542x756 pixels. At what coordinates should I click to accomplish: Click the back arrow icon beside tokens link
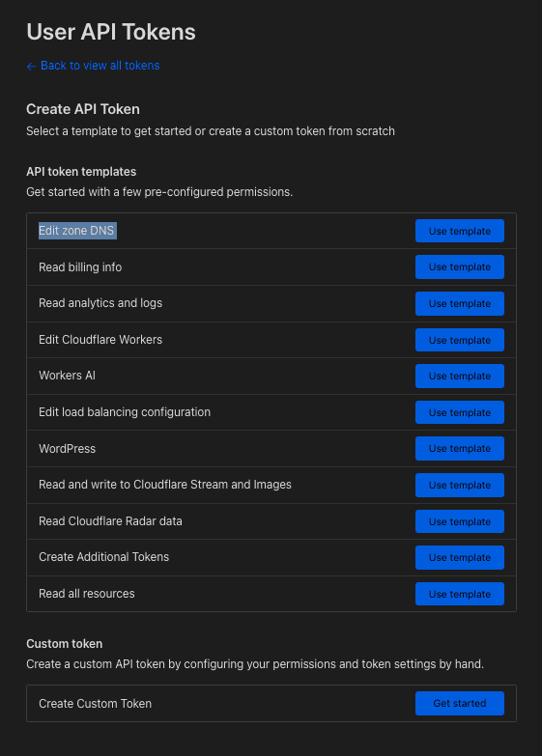(31, 66)
